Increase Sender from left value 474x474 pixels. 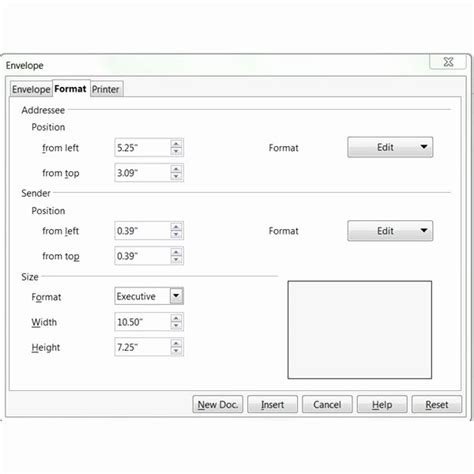pos(176,227)
